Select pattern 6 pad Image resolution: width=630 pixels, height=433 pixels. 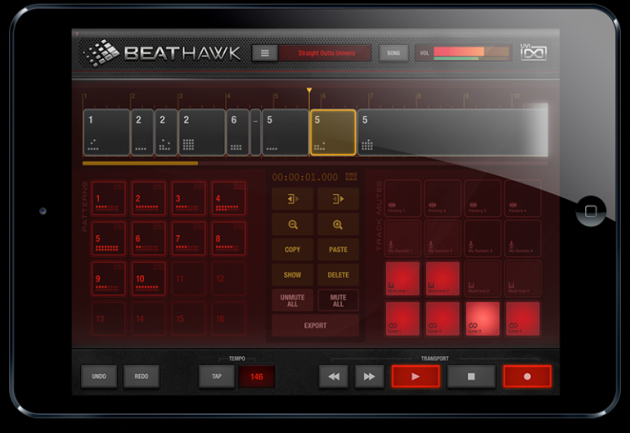[148, 239]
